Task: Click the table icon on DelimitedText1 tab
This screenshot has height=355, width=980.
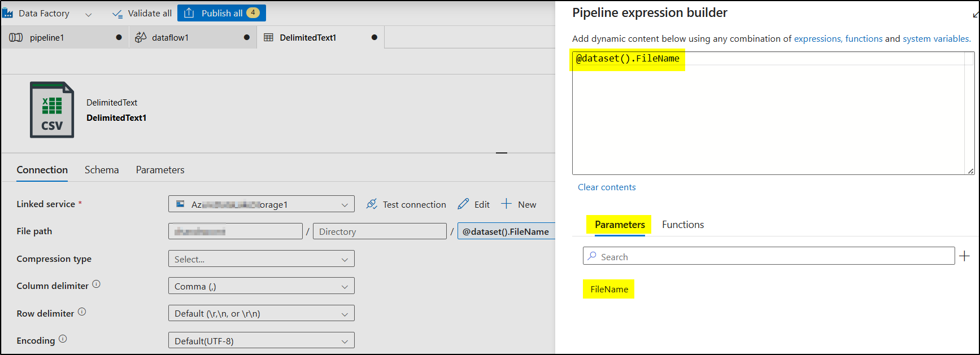Action: click(x=268, y=37)
